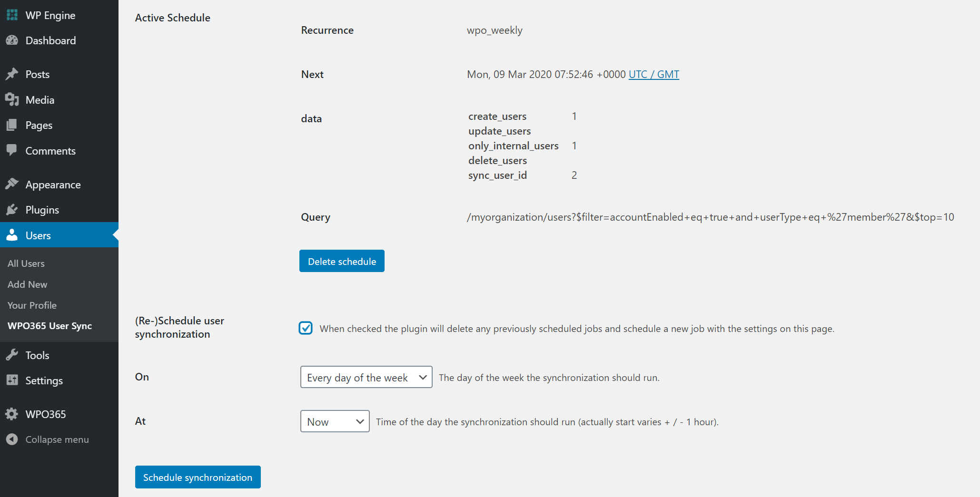This screenshot has width=980, height=497.
Task: Open the Posts menu item
Action: pyautogui.click(x=59, y=74)
